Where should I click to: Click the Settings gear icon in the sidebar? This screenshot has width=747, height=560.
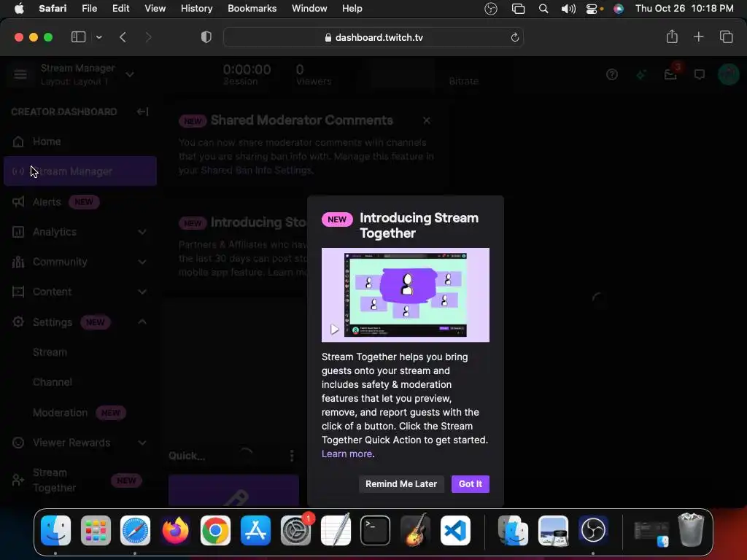[18, 322]
